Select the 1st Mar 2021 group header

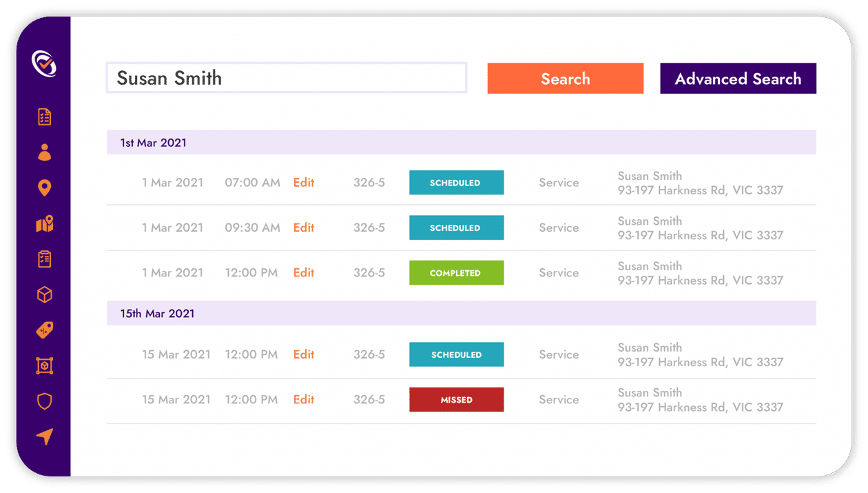[462, 143]
